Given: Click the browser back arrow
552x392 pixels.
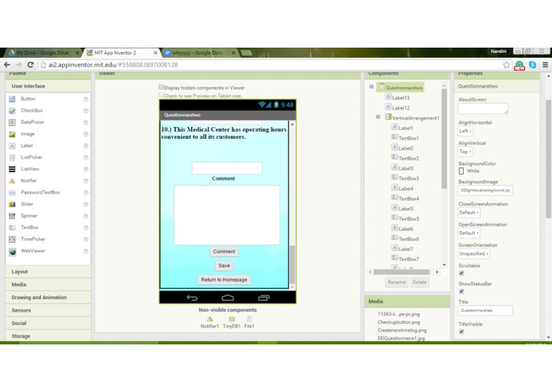Looking at the screenshot, I should pos(7,65).
